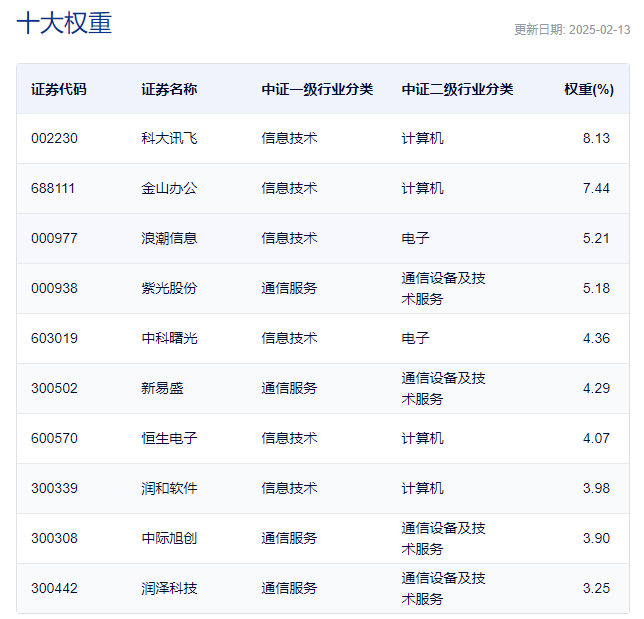Image resolution: width=644 pixels, height=619 pixels.
Task: Click weight value 4.29
Action: [x=596, y=388]
